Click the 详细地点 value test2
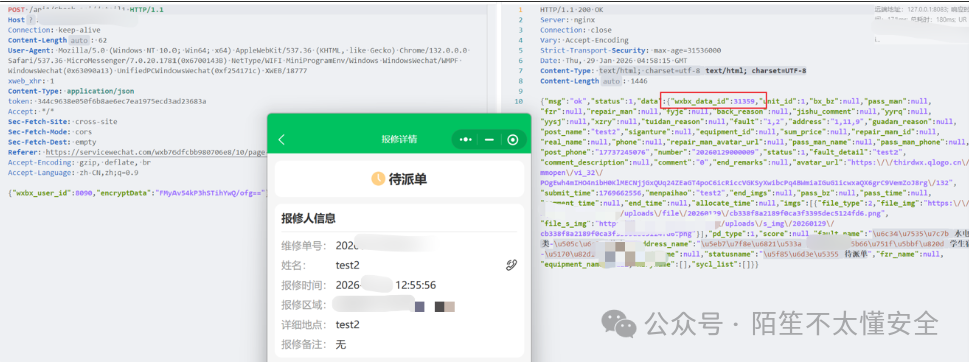 pos(347,324)
